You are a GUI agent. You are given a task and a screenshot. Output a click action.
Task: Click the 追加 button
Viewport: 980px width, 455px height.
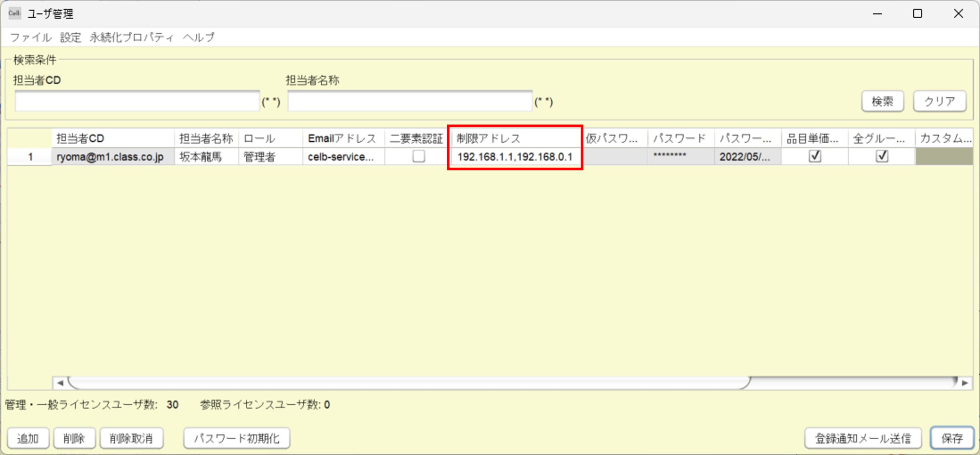tap(28, 438)
